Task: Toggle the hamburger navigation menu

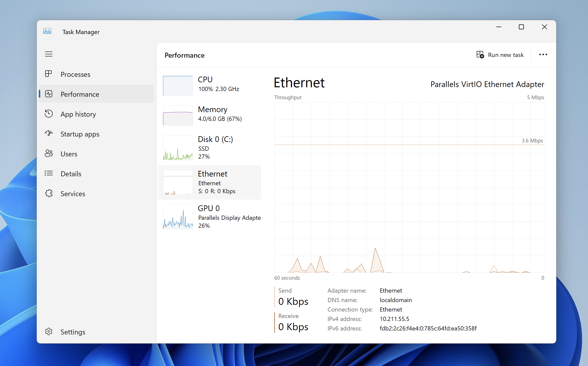Action: [49, 54]
